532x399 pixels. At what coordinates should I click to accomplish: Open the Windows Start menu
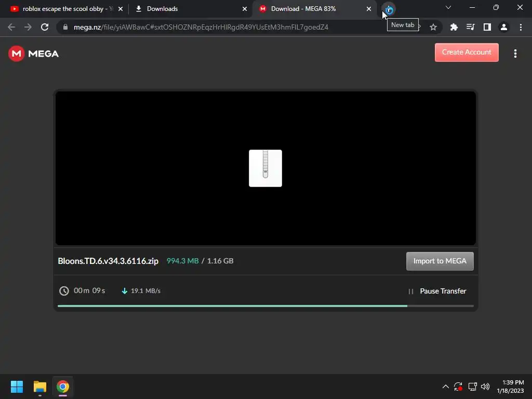click(x=17, y=387)
